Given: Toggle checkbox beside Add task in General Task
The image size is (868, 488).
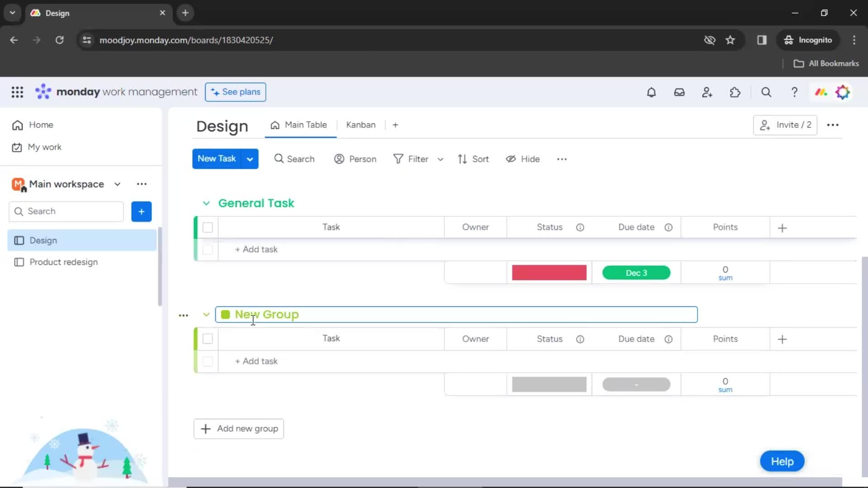Looking at the screenshot, I should [208, 249].
